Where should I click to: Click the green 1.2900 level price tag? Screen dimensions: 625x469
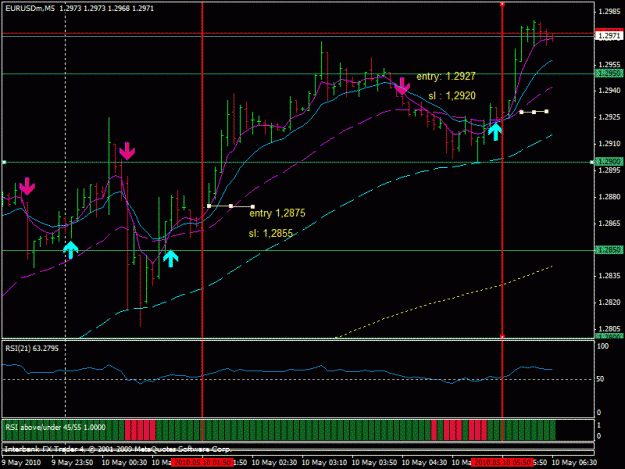(609, 161)
